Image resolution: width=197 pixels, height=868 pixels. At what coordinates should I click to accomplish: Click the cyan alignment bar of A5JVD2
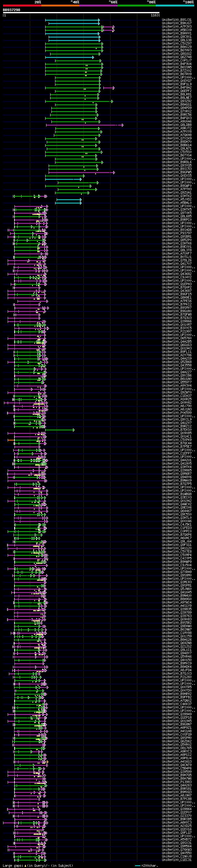(69, 200)
